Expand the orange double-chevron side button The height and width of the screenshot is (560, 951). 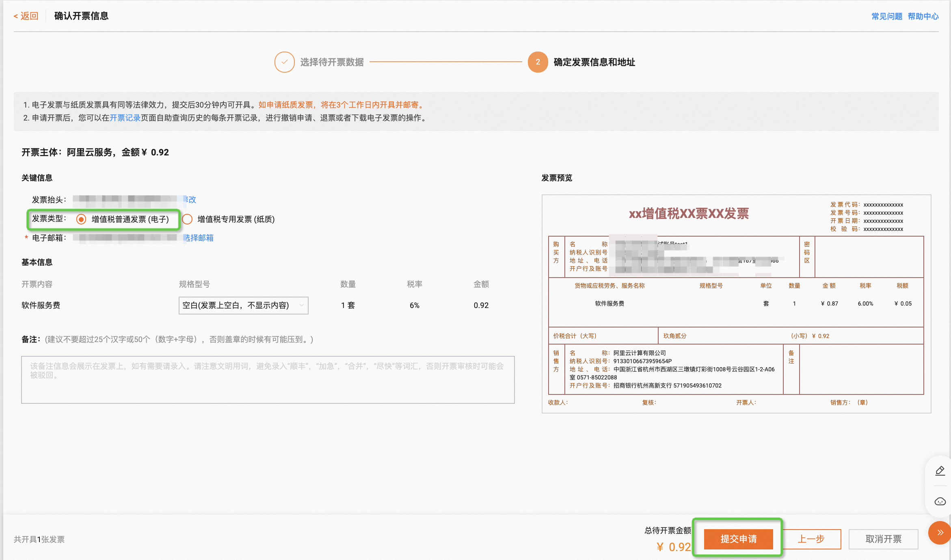tap(940, 532)
